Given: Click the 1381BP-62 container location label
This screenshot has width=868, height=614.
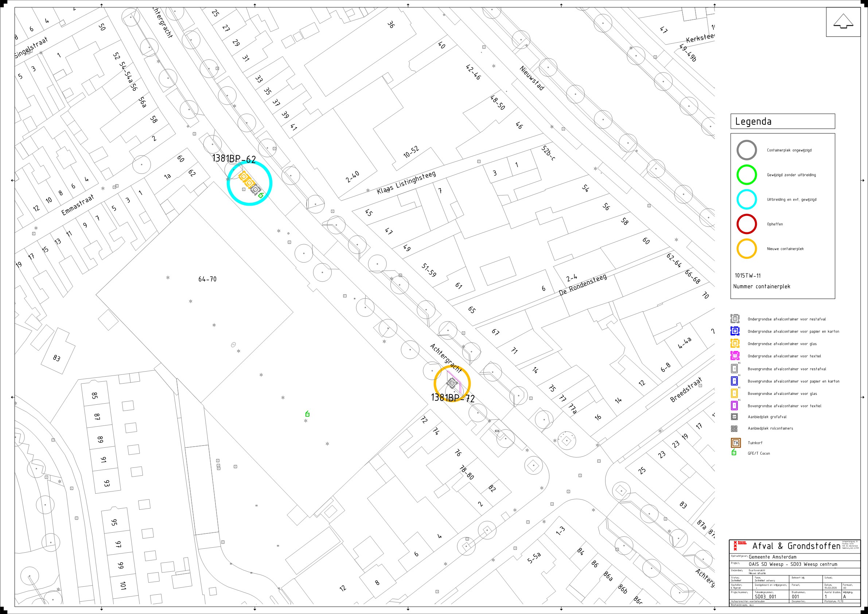Looking at the screenshot, I should pos(234,158).
